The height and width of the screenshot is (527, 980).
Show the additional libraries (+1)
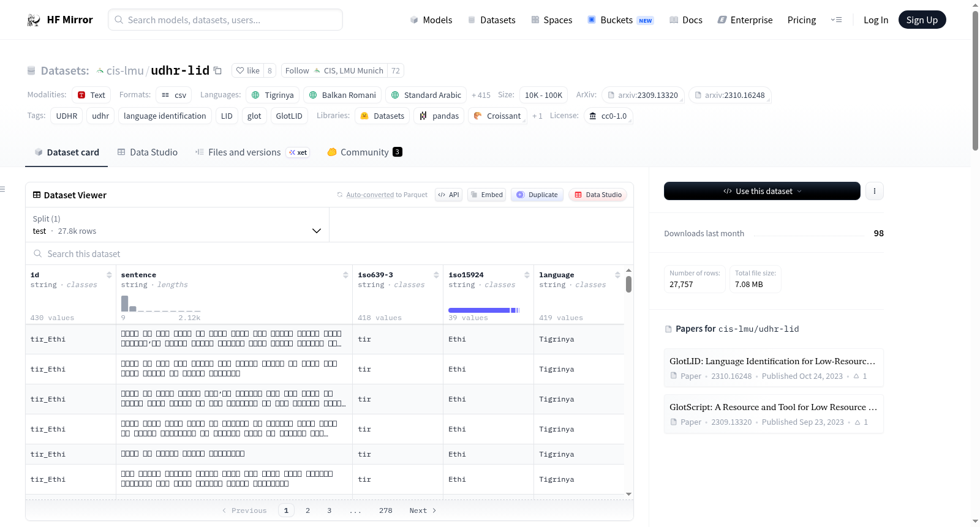pos(537,116)
